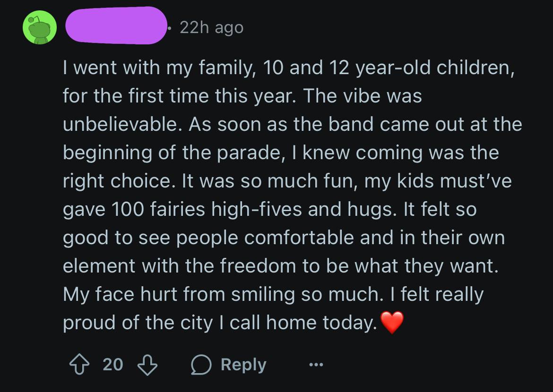Click the red heart emoji
Image resolution: width=553 pixels, height=392 pixels.
pyautogui.click(x=392, y=323)
